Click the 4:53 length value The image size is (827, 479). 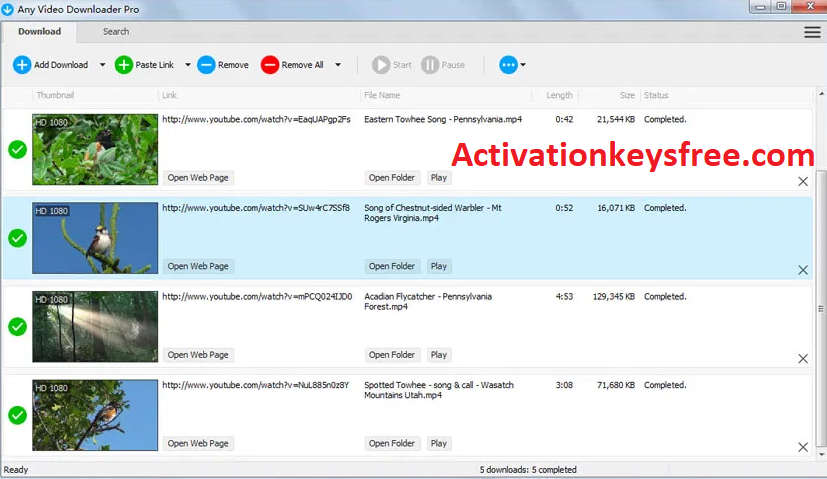(564, 296)
